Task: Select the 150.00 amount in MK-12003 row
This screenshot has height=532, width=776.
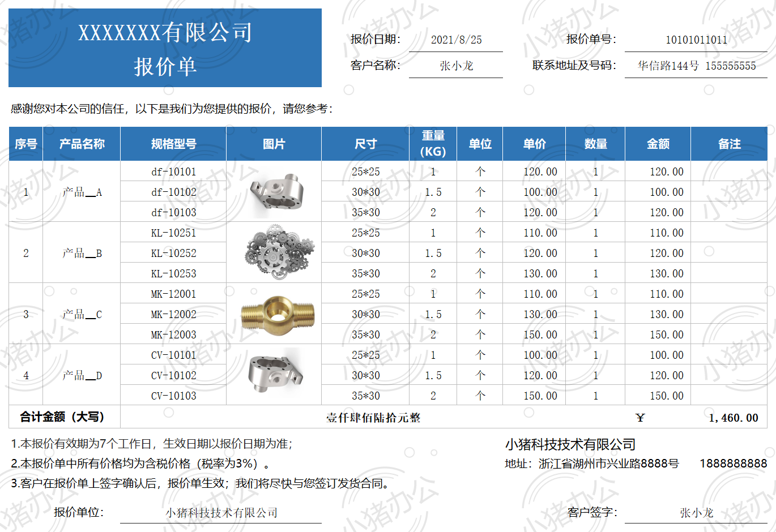Action: pyautogui.click(x=658, y=334)
